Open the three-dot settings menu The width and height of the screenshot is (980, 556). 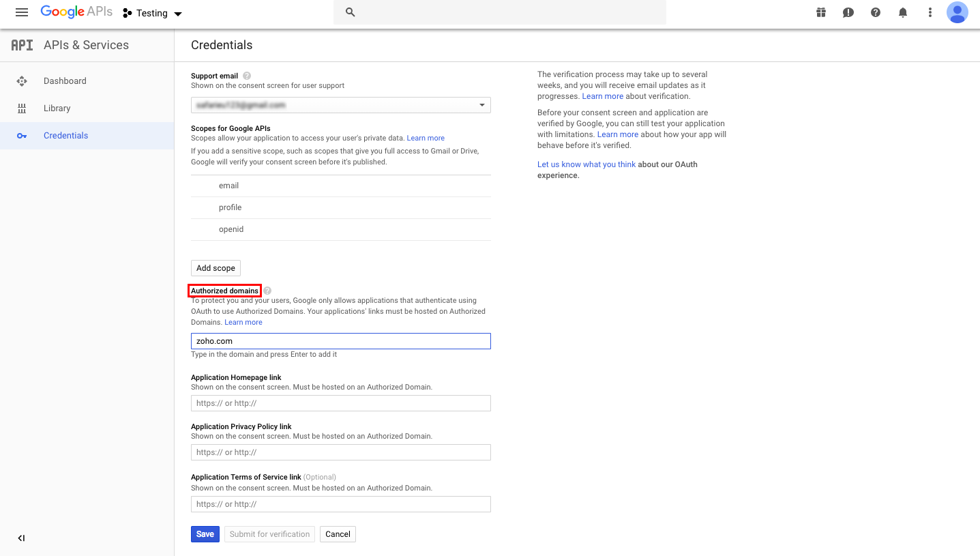pos(930,13)
